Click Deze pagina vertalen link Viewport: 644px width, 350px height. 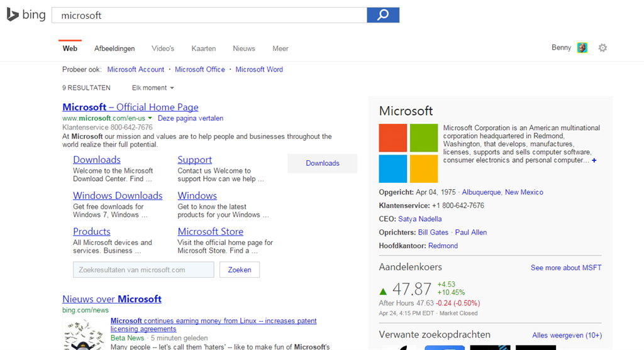click(191, 118)
